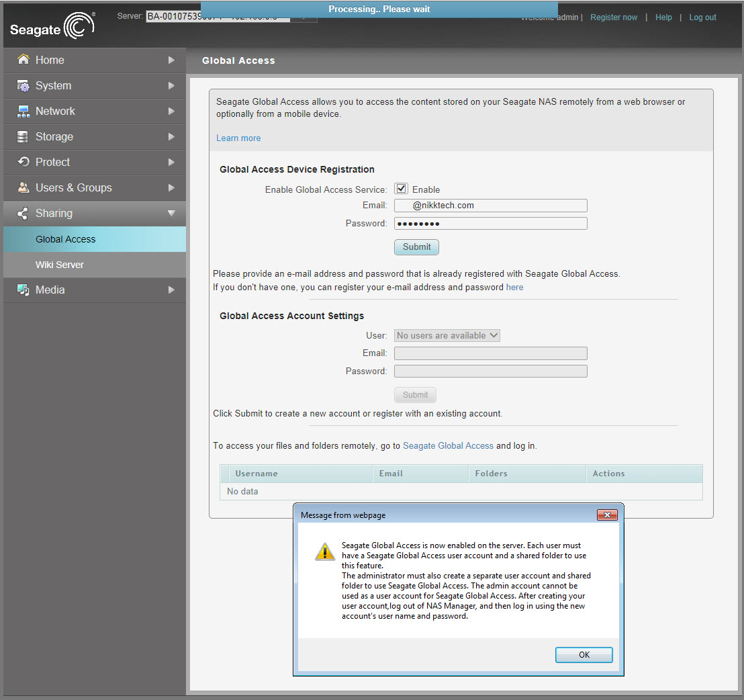
Task: Click the warning icon in the dialog
Action: (x=325, y=552)
